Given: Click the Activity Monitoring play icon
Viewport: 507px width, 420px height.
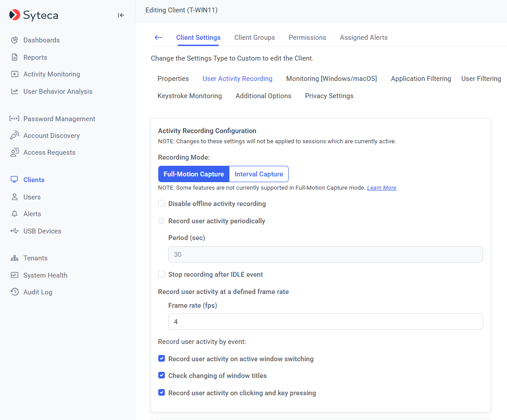Looking at the screenshot, I should tap(15, 74).
